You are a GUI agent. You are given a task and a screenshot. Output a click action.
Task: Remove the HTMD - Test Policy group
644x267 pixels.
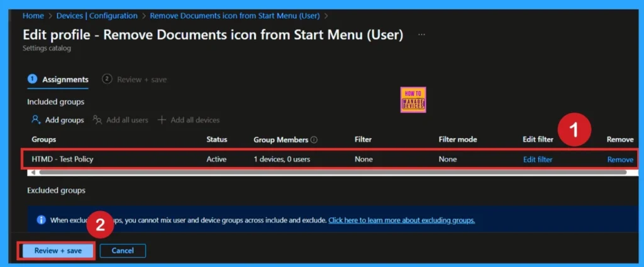620,160
